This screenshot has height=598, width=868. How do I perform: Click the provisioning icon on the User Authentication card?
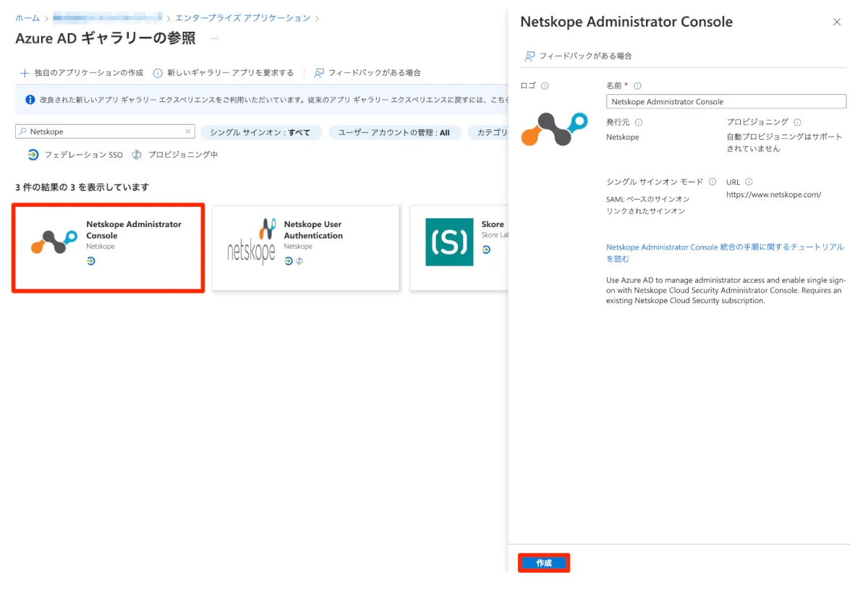(299, 261)
